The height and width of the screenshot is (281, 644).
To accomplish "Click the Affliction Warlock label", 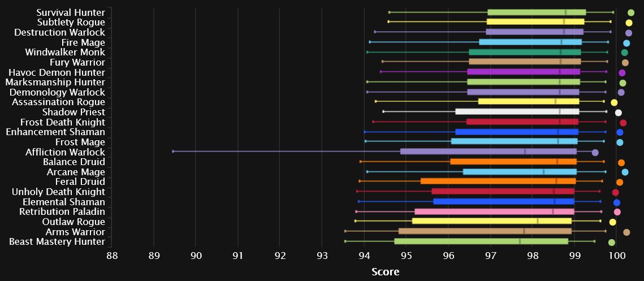I will coord(65,152).
